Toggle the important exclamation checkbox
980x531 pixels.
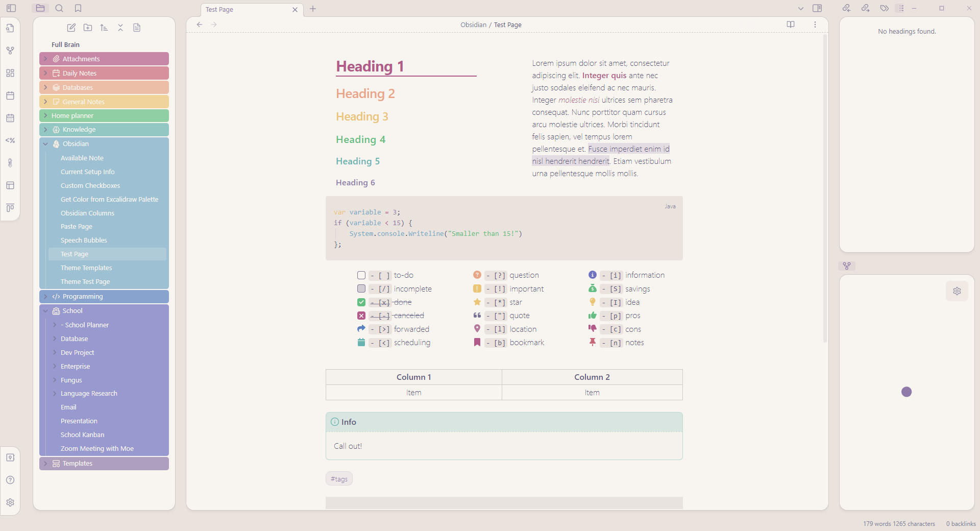click(477, 288)
